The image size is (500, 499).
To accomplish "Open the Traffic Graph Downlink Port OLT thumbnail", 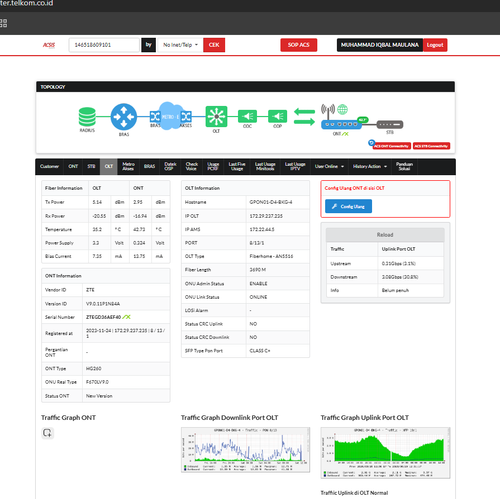I will click(x=245, y=450).
